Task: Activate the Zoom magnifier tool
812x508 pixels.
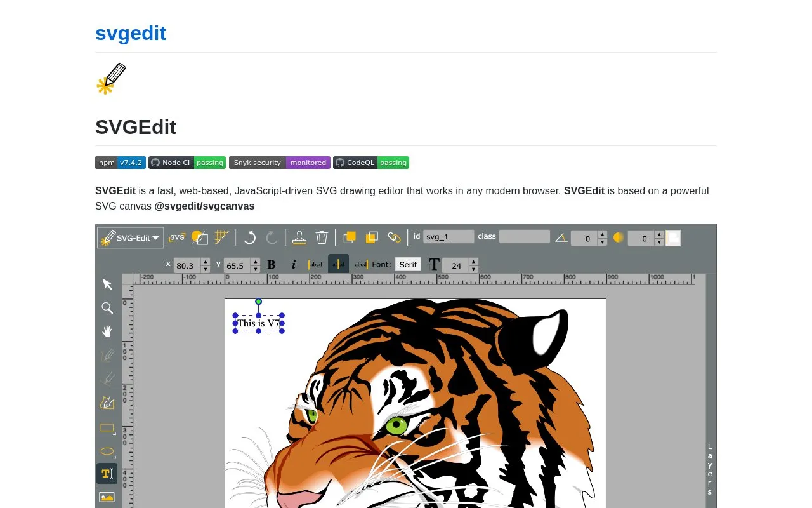Action: pyautogui.click(x=107, y=308)
